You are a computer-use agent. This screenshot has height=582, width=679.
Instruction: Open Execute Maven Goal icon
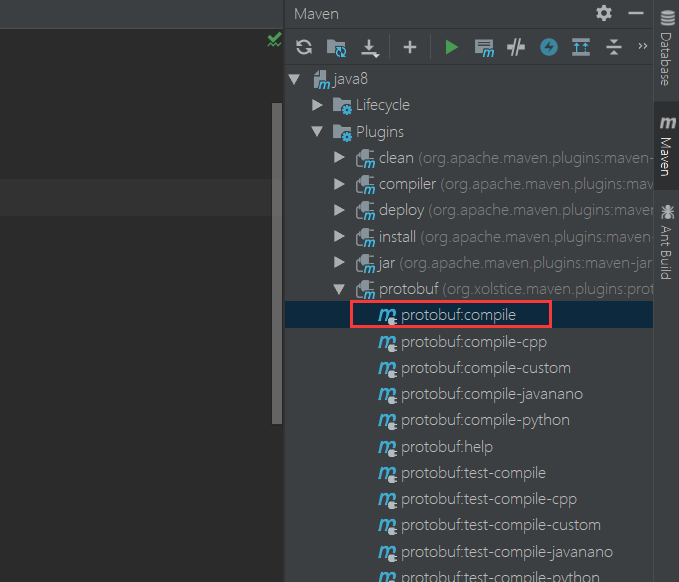coord(484,48)
